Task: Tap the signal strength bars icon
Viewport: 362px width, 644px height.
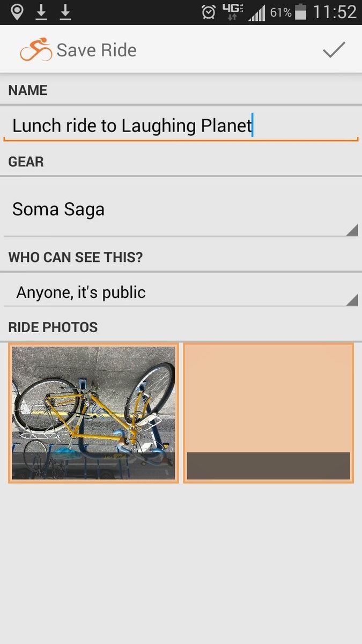Action: [257, 13]
